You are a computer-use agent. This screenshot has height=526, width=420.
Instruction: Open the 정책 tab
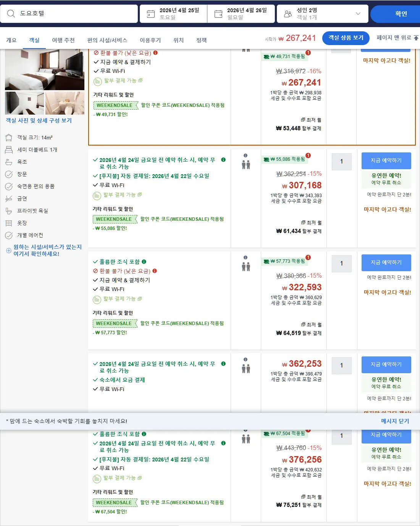point(202,40)
